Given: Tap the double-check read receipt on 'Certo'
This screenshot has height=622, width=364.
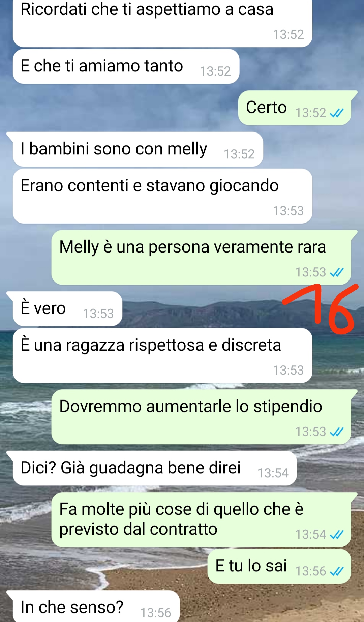Looking at the screenshot, I should coord(337,113).
